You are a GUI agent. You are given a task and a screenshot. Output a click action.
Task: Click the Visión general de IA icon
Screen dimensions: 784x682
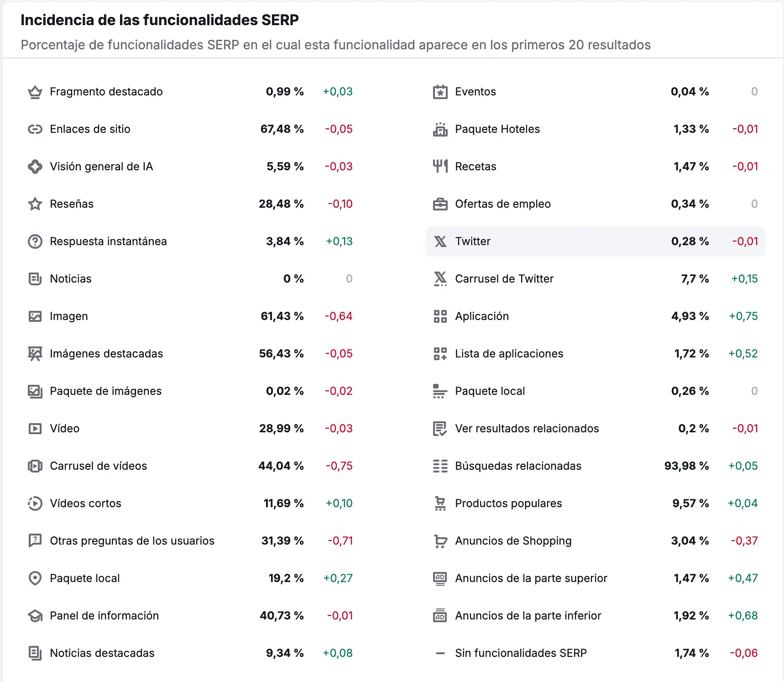(x=35, y=166)
